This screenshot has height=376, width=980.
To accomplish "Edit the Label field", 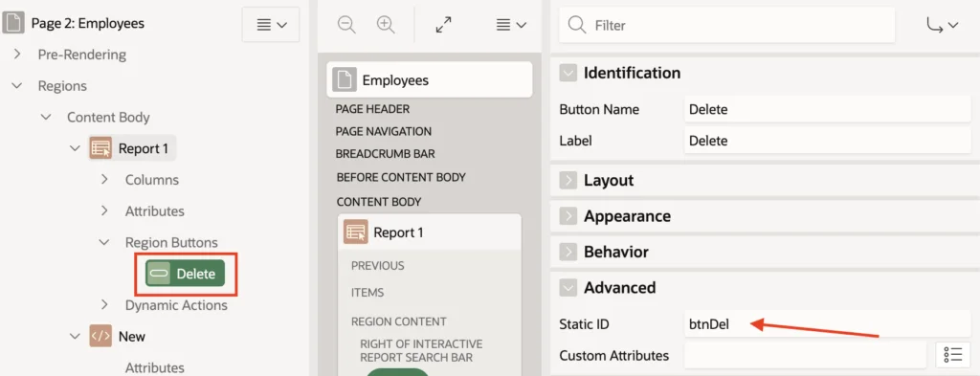I will click(x=828, y=142).
